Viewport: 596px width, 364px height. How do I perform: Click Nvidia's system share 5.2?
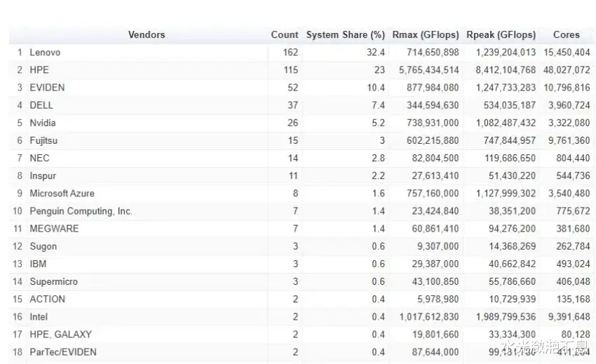pyautogui.click(x=378, y=123)
